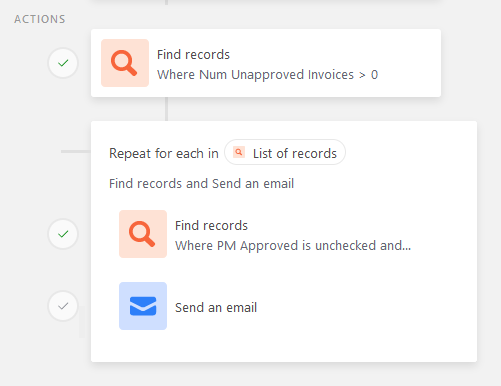Open the nested Find records action title
Image resolution: width=501 pixels, height=386 pixels.
[211, 226]
